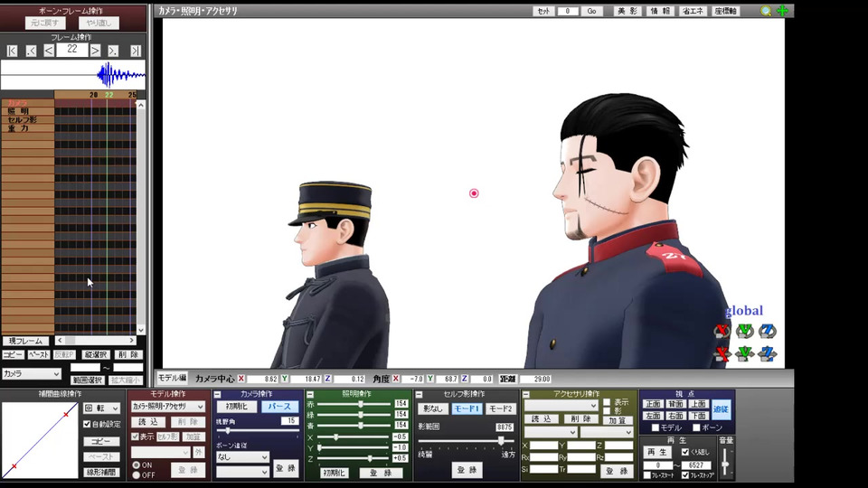Viewport: 868px width, 488px height.
Task: Toggle the モデル view checkbox
Action: point(656,427)
